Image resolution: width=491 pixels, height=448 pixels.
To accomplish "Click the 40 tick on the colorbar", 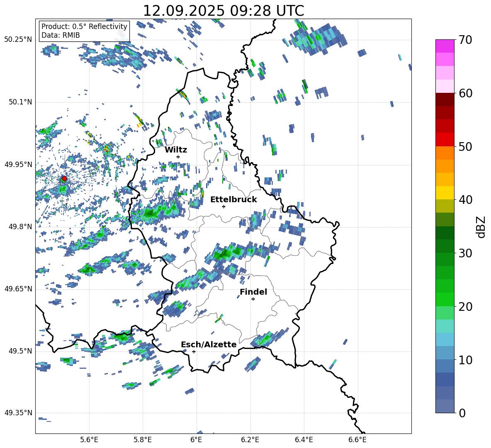I will [x=465, y=200].
